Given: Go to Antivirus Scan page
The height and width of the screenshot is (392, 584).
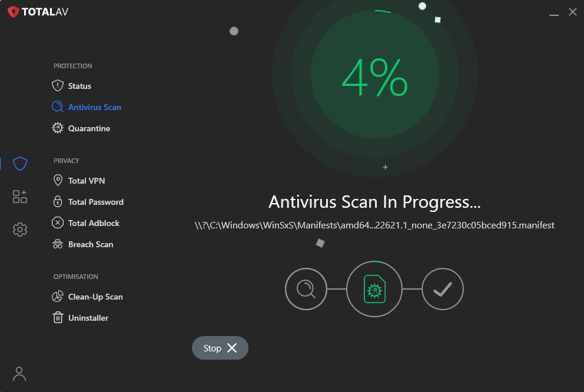Looking at the screenshot, I should pos(94,107).
